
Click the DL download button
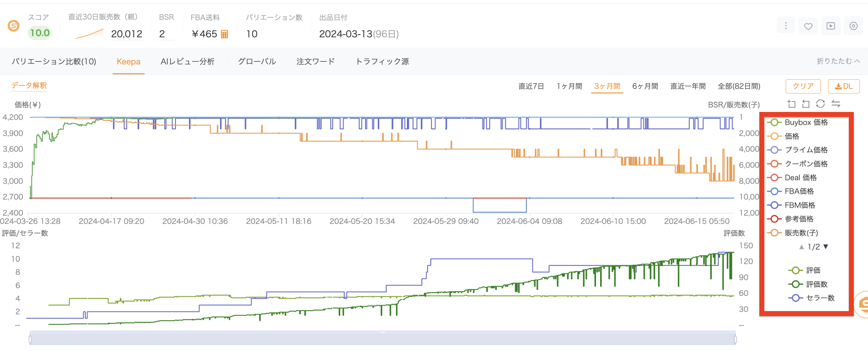[844, 86]
